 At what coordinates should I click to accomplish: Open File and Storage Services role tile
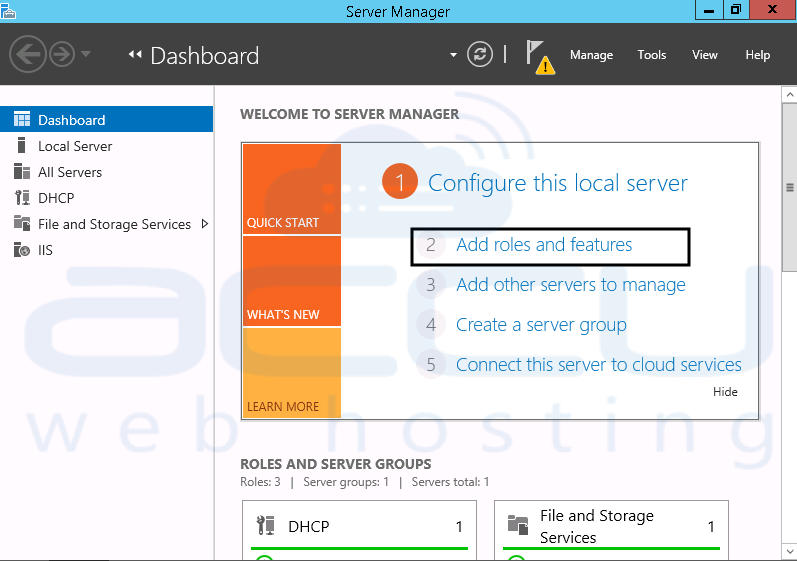(x=597, y=526)
